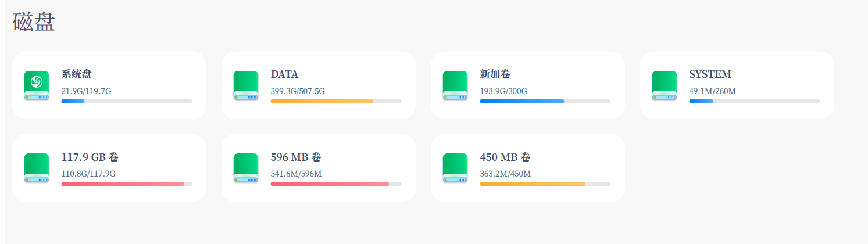Click the 系统盘 usage bar
Viewport: 868px width, 244px height.
click(x=127, y=101)
